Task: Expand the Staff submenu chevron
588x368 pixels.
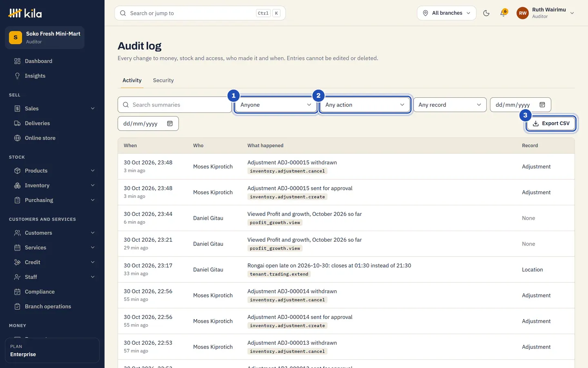Action: (x=93, y=277)
